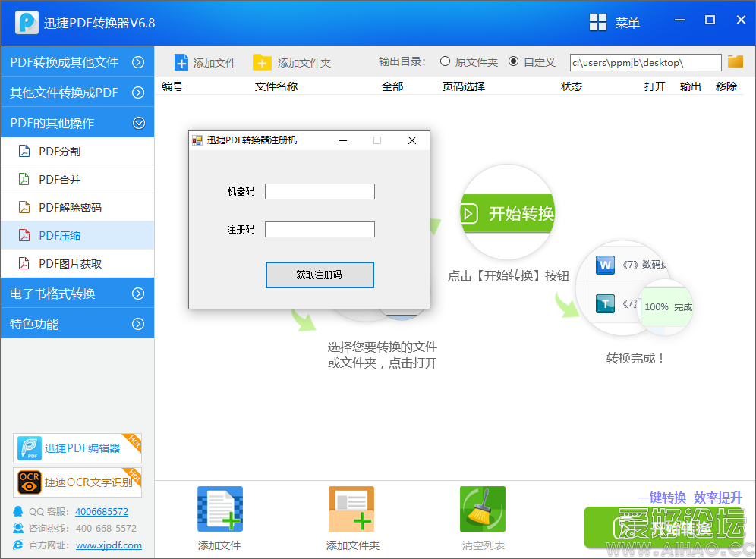
Task: Open the www.xjpdf.com website link
Action: [x=109, y=545]
